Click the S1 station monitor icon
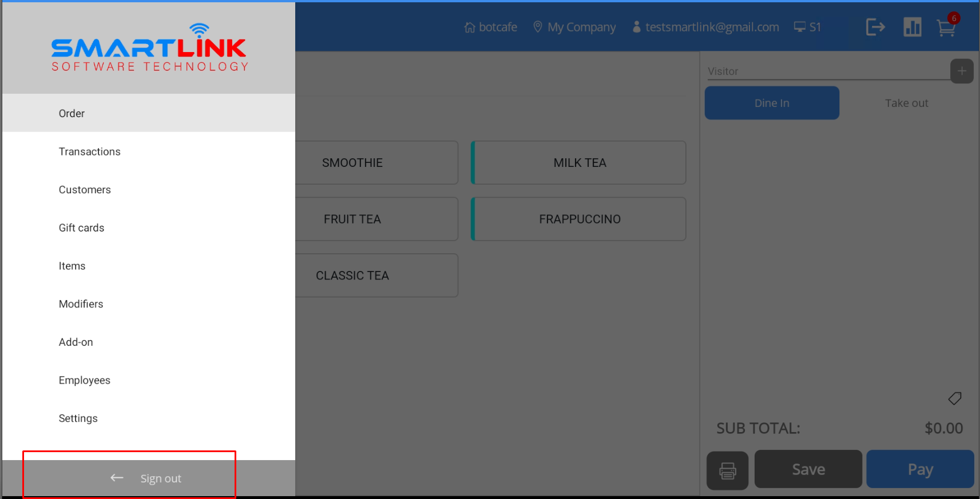Viewport: 980px width, 499px height. click(x=799, y=27)
